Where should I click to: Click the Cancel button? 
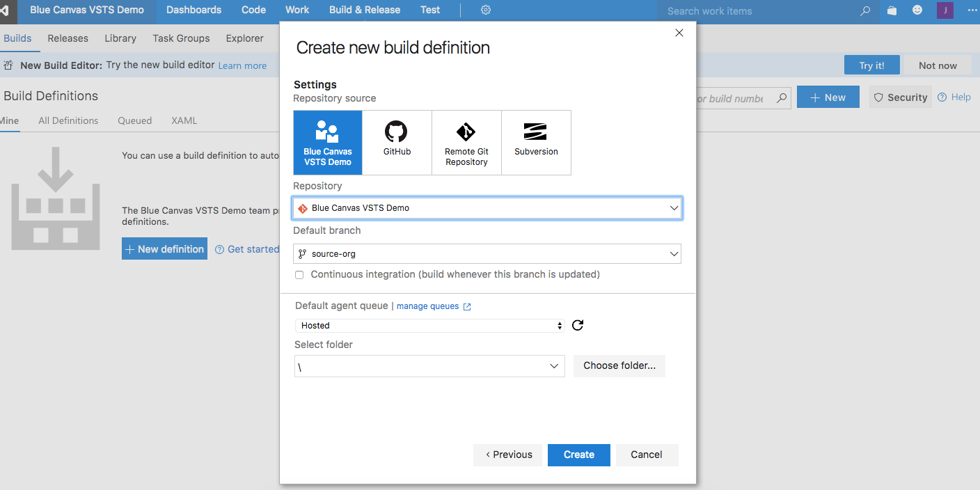(647, 455)
